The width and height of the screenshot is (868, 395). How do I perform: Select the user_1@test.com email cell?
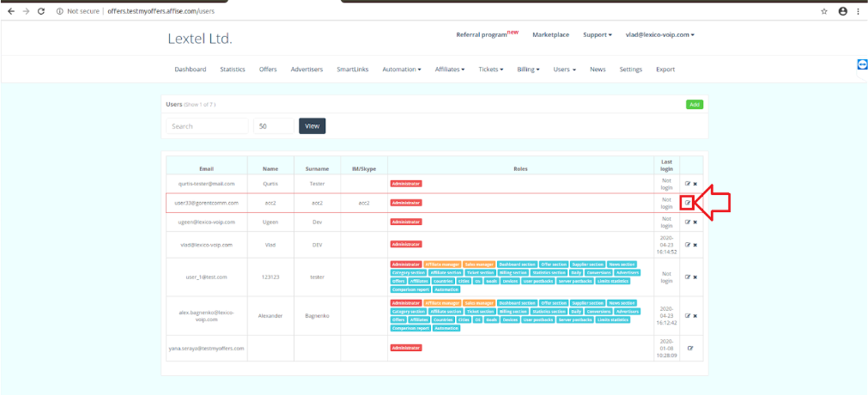coord(206,276)
